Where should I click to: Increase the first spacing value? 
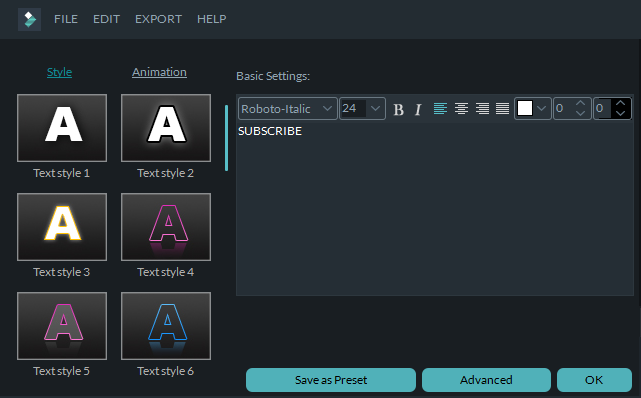pos(580,103)
